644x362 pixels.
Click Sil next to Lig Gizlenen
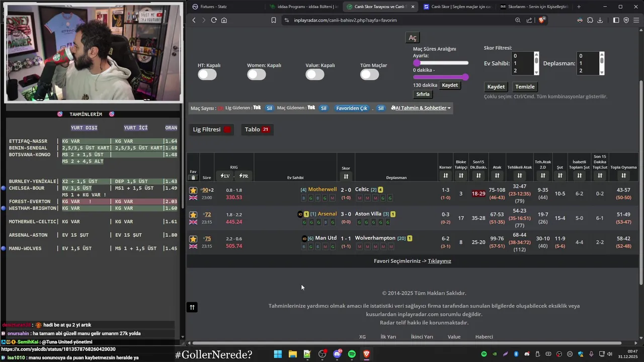click(269, 108)
